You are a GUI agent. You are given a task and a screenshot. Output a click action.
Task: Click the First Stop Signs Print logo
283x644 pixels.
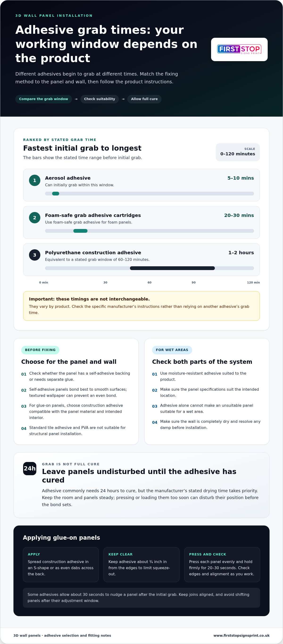coord(239,49)
